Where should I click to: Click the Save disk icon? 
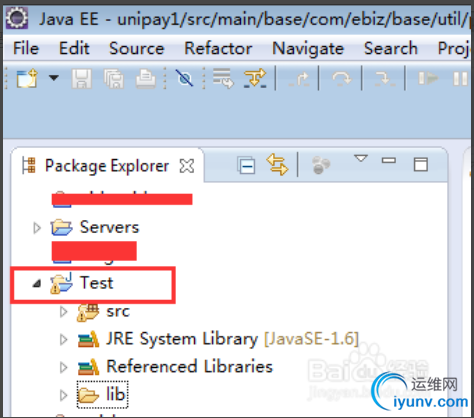(82, 79)
